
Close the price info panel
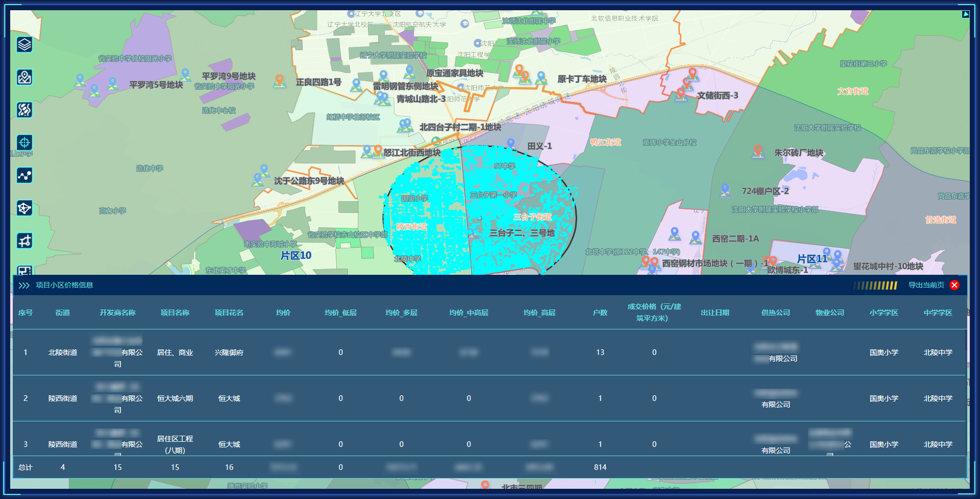pos(954,285)
